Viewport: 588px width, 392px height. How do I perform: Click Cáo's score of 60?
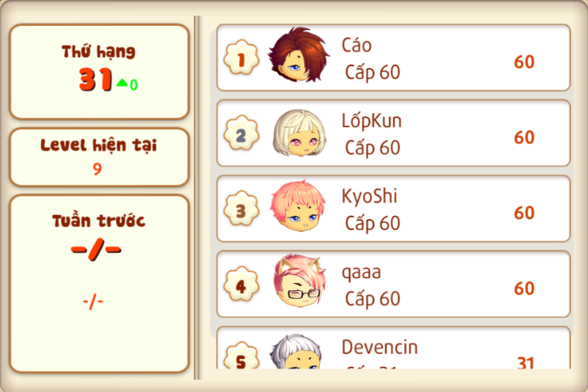pyautogui.click(x=524, y=62)
